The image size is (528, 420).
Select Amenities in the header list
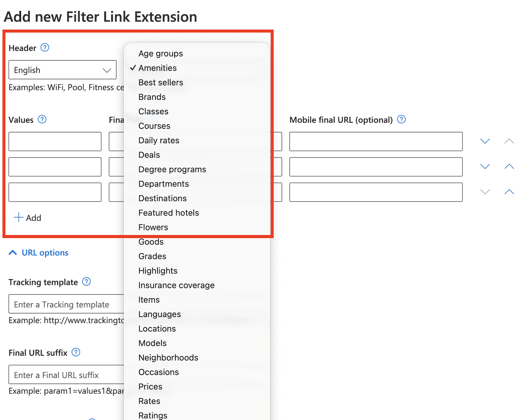click(157, 68)
